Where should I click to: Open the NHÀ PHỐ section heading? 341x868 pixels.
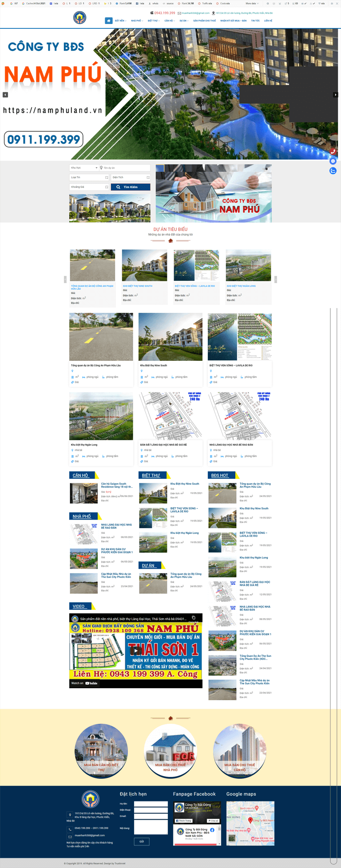click(x=82, y=516)
